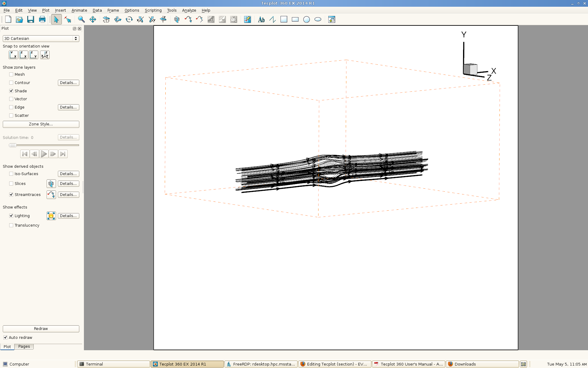The height and width of the screenshot is (368, 588).
Task: Pick the Add Streamtrace toolbar tool
Action: [x=188, y=19]
